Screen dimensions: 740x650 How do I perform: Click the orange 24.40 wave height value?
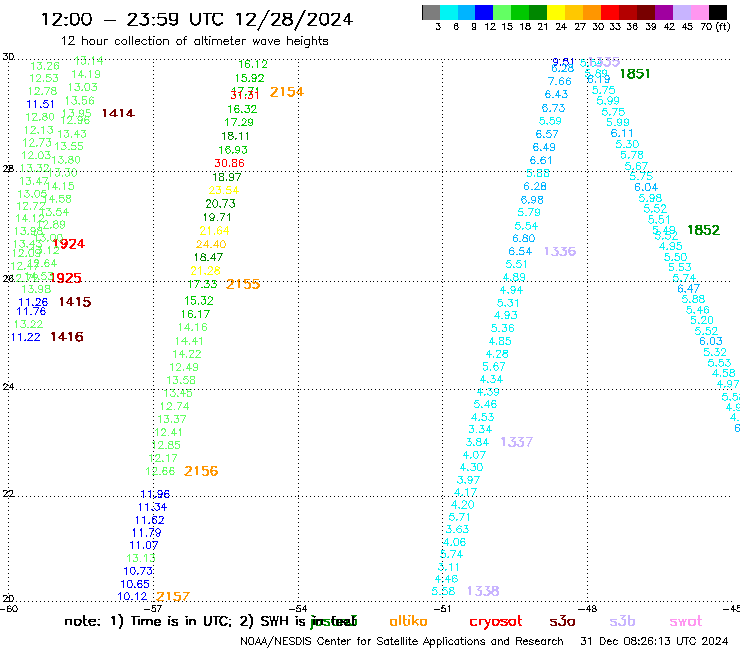pos(211,245)
